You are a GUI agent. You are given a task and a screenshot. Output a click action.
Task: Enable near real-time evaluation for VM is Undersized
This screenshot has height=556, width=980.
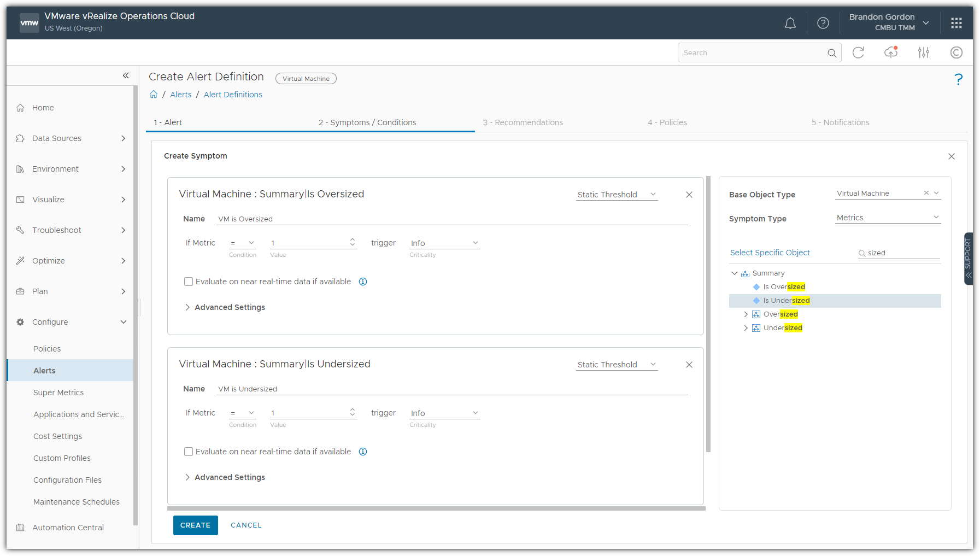189,452
